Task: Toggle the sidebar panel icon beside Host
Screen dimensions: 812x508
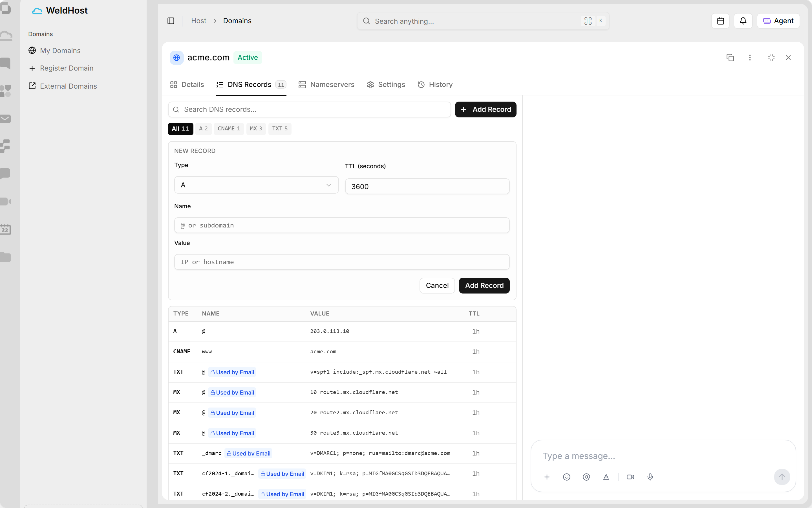Action: [x=171, y=21]
